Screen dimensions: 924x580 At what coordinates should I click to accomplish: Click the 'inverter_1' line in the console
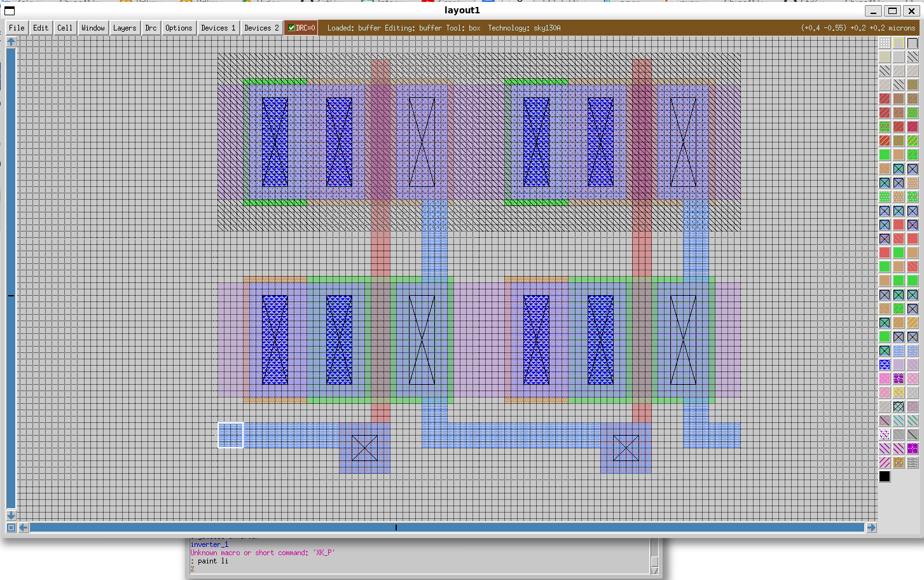point(209,544)
